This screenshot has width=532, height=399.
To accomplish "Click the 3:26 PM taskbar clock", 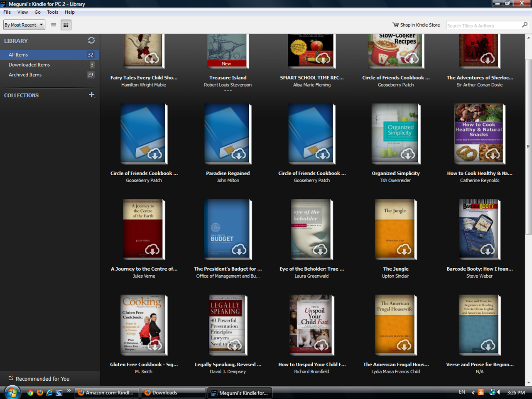I will (516, 392).
